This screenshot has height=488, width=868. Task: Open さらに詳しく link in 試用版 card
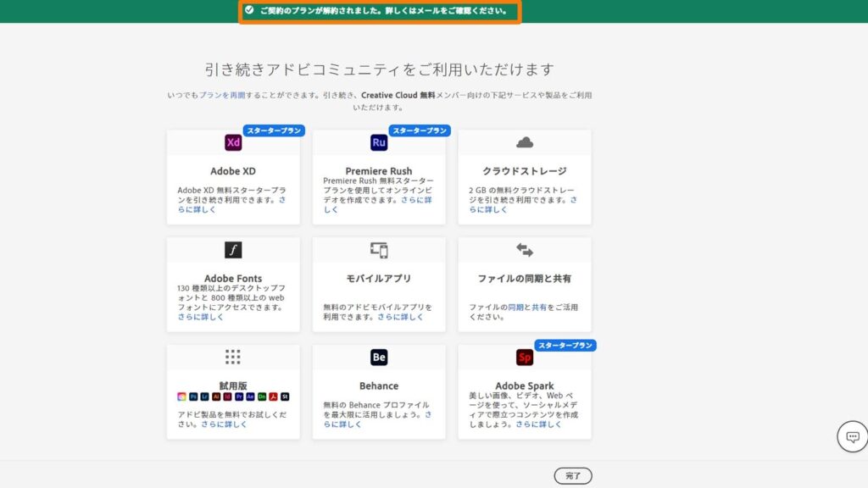click(224, 424)
